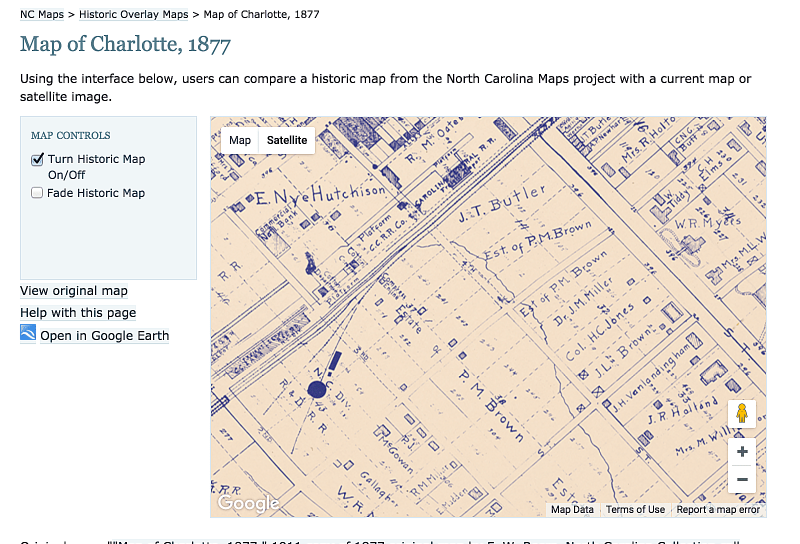Open the Help with this page link
Image resolution: width=800 pixels, height=544 pixels.
pos(78,313)
